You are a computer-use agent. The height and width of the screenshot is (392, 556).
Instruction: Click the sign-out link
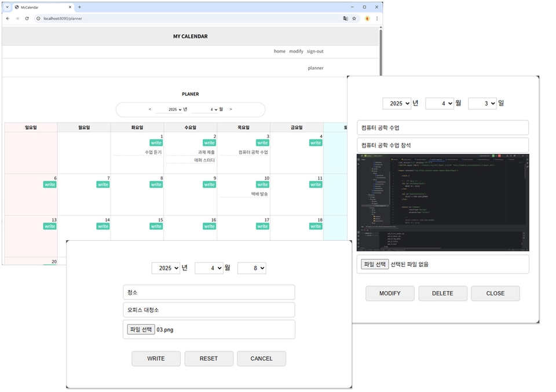315,52
